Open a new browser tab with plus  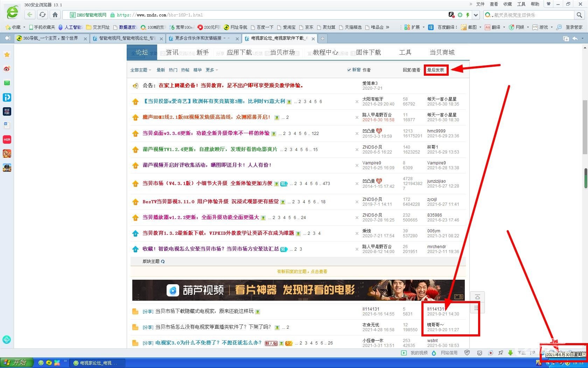[322, 38]
